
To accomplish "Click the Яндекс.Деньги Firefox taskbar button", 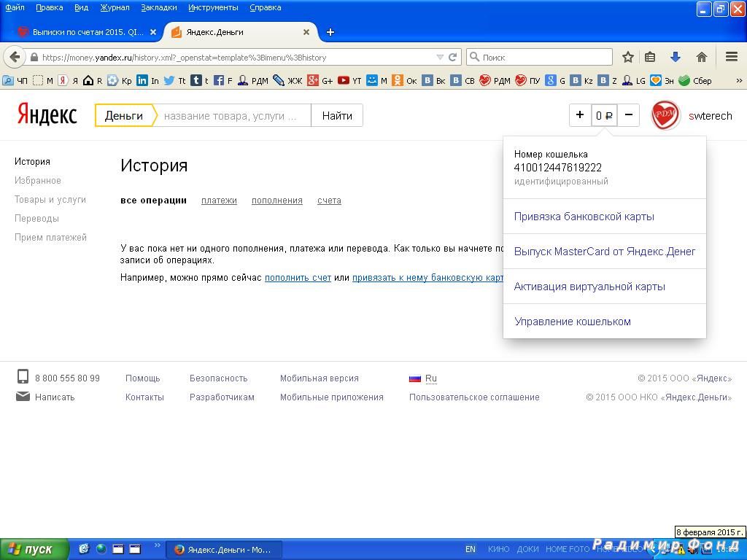I will point(225,550).
